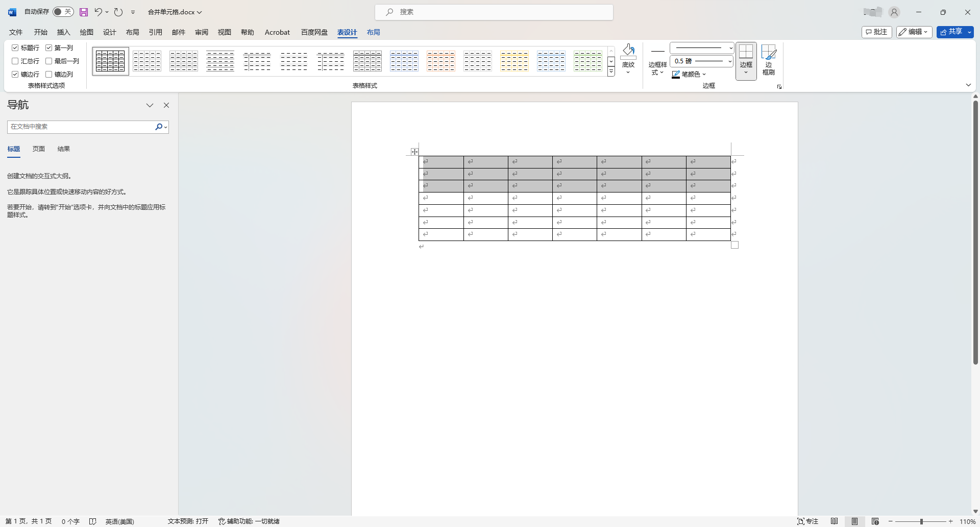This screenshot has width=980, height=527.
Task: Open the navigation pane options chevron
Action: [150, 105]
